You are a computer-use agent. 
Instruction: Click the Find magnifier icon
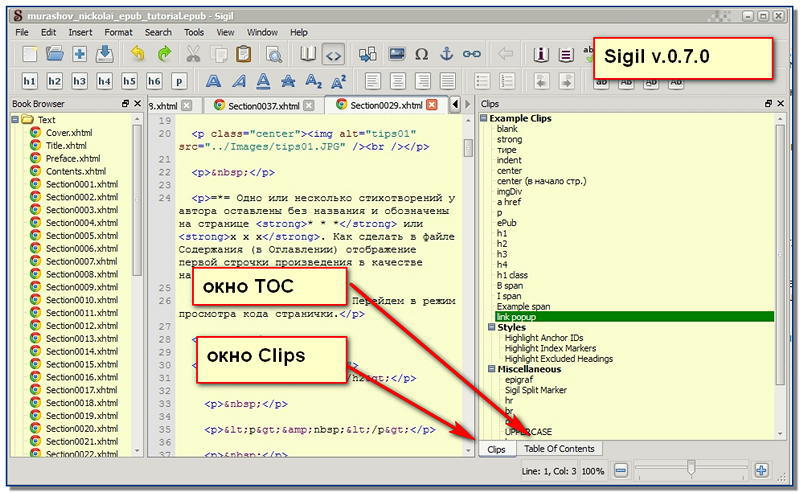274,54
